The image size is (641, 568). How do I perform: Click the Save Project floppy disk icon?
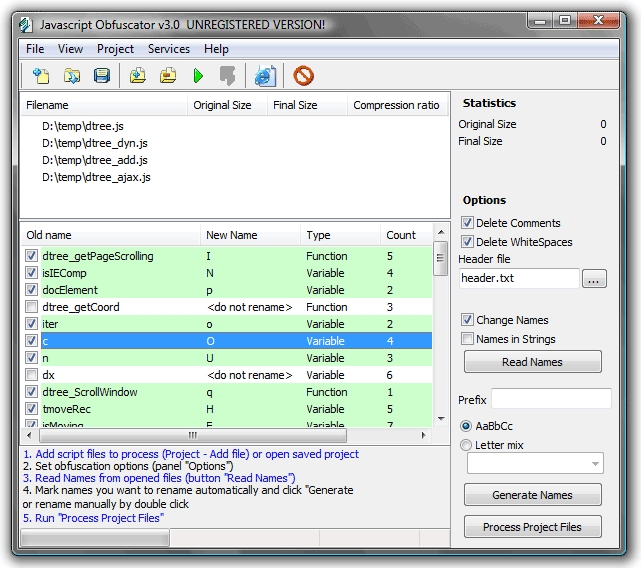[101, 75]
